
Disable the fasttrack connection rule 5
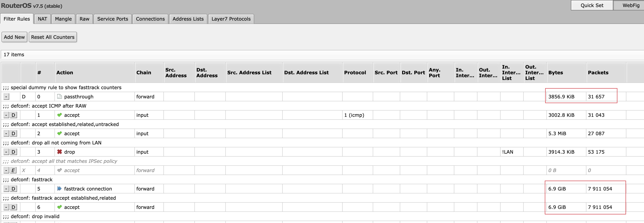13,189
